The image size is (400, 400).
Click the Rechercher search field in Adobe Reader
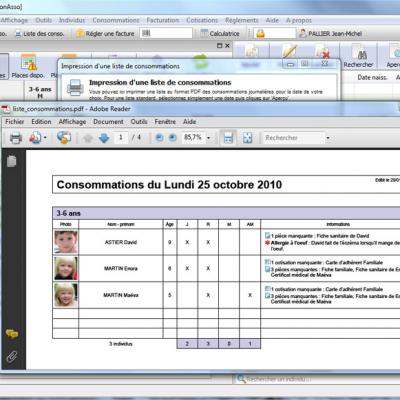point(293,138)
